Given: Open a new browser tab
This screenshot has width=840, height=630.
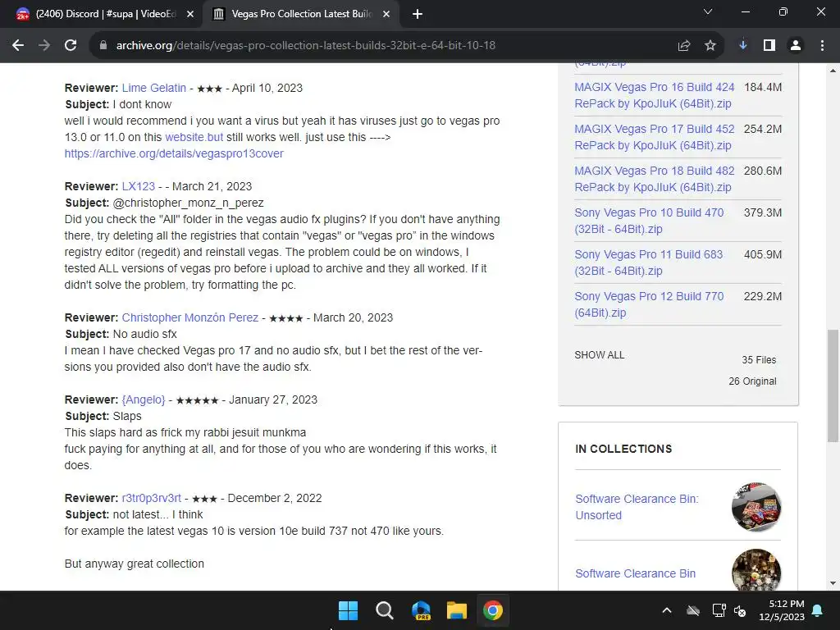Looking at the screenshot, I should click(x=418, y=14).
